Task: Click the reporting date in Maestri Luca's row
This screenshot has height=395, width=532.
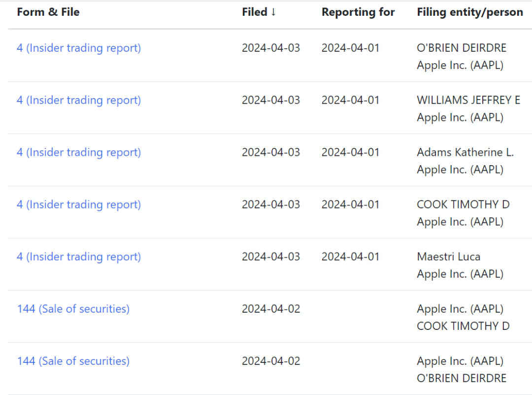Action: click(x=351, y=257)
